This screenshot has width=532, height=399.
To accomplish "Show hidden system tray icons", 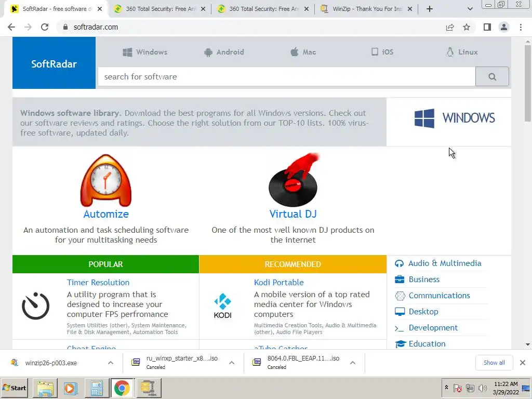I will coord(446,388).
